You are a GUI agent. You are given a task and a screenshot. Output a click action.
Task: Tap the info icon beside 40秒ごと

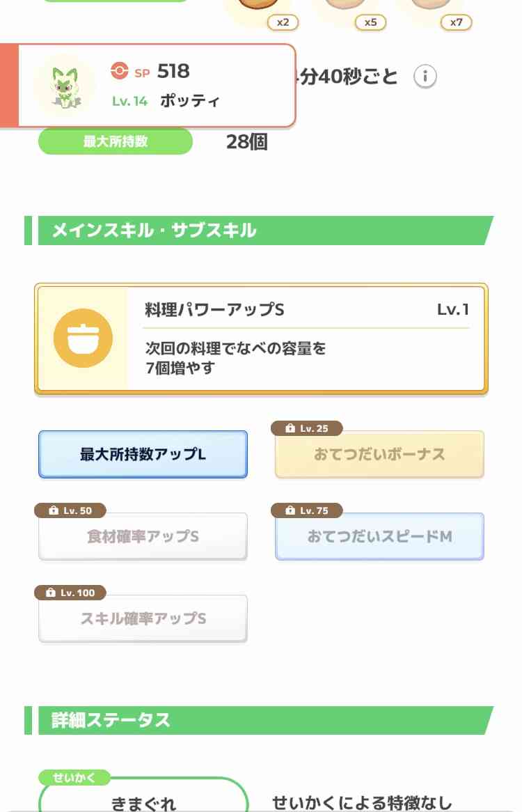425,77
